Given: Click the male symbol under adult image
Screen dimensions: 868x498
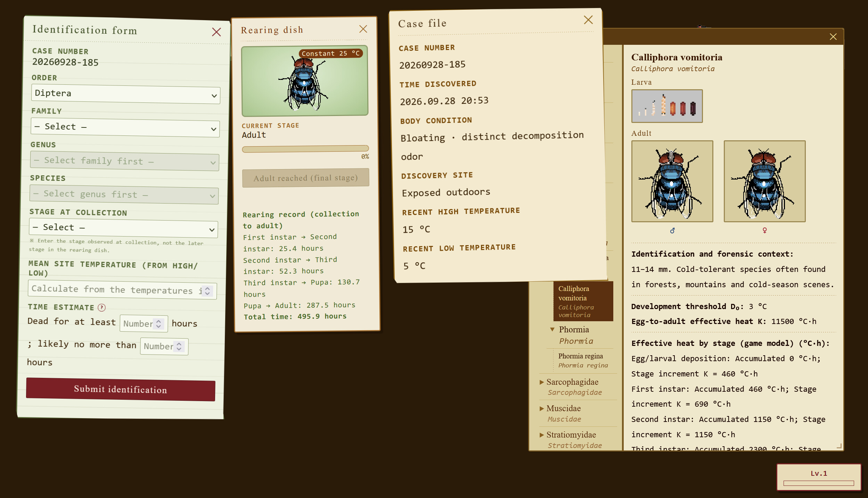Looking at the screenshot, I should pos(672,230).
